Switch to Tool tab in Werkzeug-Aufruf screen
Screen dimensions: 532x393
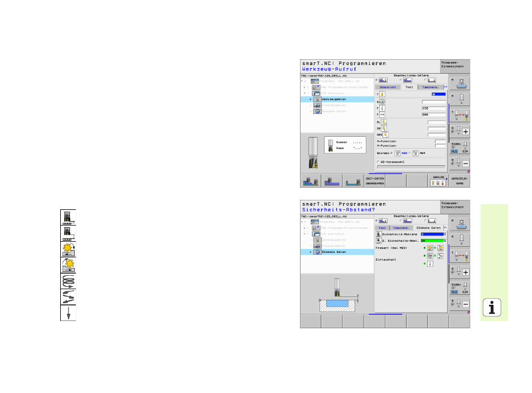click(x=409, y=87)
